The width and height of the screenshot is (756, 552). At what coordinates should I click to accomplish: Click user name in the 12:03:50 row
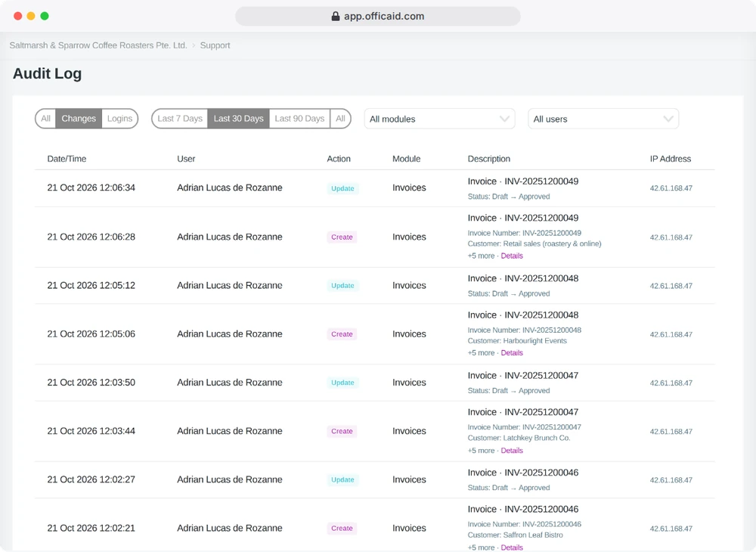coord(230,383)
